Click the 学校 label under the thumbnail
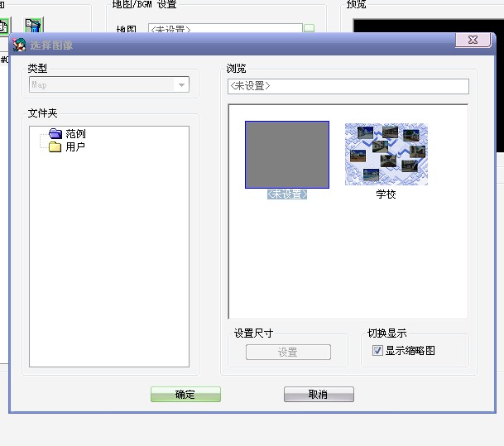 (x=386, y=194)
